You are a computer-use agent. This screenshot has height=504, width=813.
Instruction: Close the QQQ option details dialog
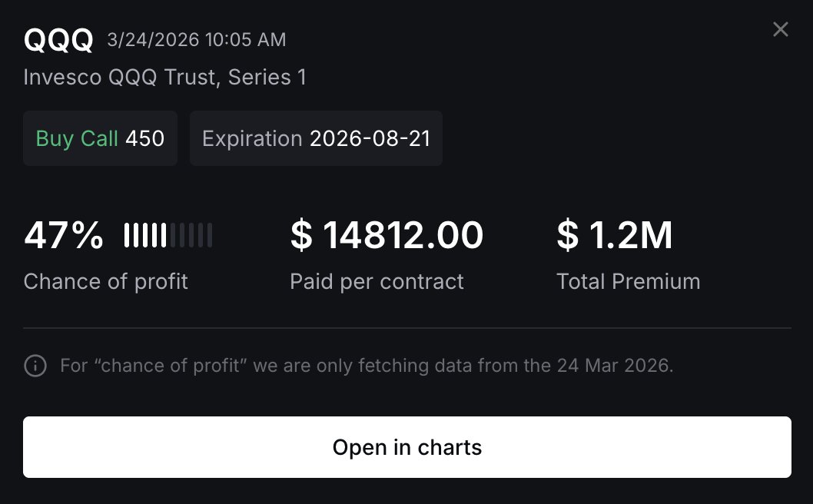click(x=781, y=30)
